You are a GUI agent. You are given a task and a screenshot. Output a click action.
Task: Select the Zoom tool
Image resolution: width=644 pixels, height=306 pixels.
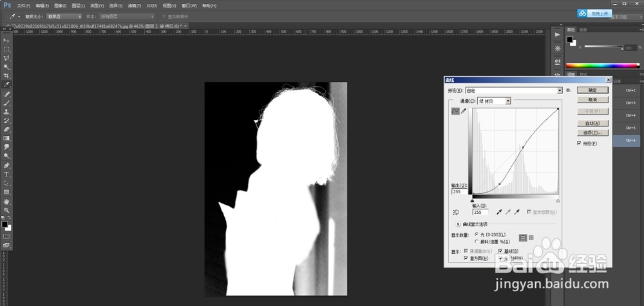(6, 210)
